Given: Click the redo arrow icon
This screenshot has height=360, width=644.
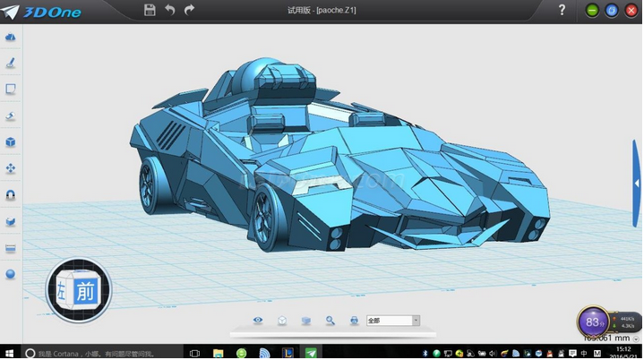Looking at the screenshot, I should coord(189,10).
